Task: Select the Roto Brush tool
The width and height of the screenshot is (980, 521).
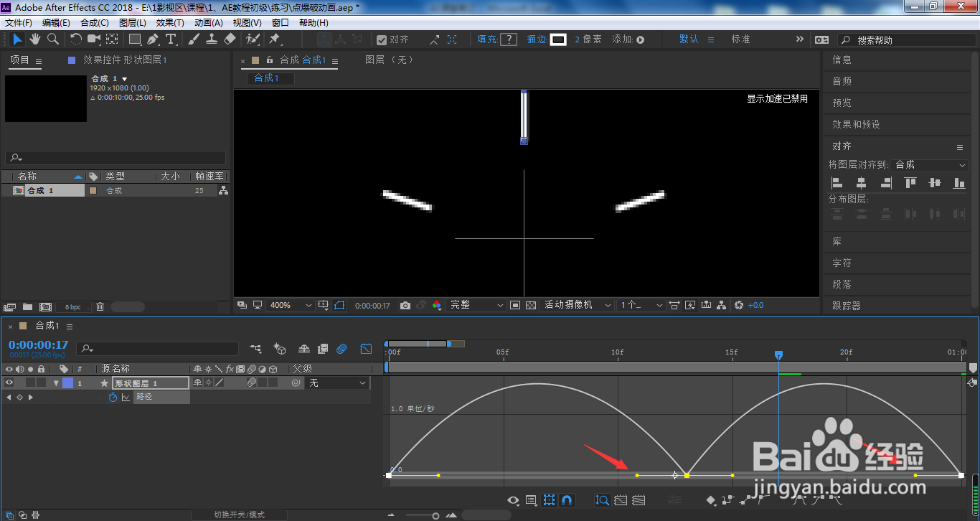Action: pyautogui.click(x=253, y=39)
